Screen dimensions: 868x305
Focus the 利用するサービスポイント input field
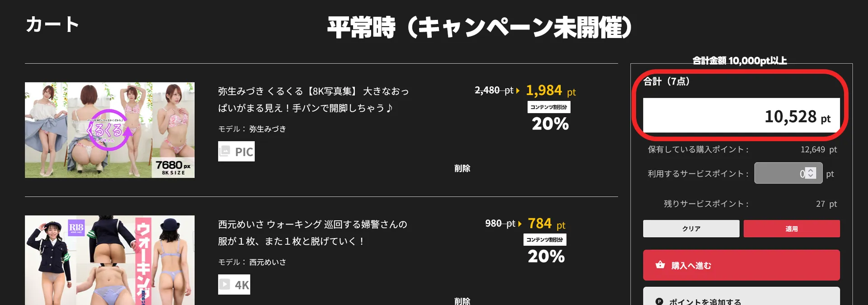(778, 173)
